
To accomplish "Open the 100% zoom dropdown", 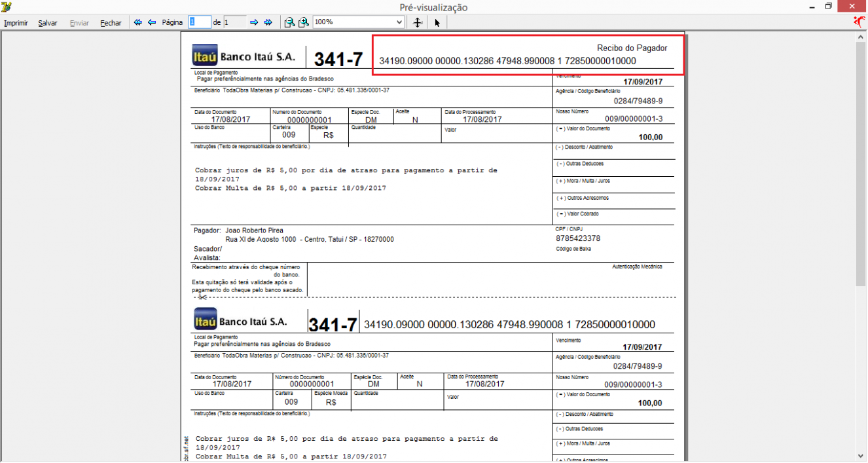I will click(358, 22).
